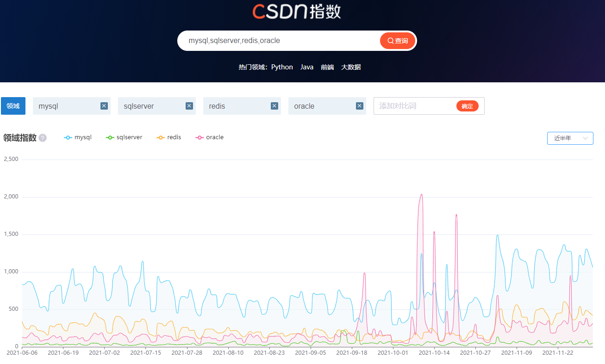Image resolution: width=605 pixels, height=364 pixels.
Task: Click the 2021-07-28 axis date label
Action: [x=187, y=352]
